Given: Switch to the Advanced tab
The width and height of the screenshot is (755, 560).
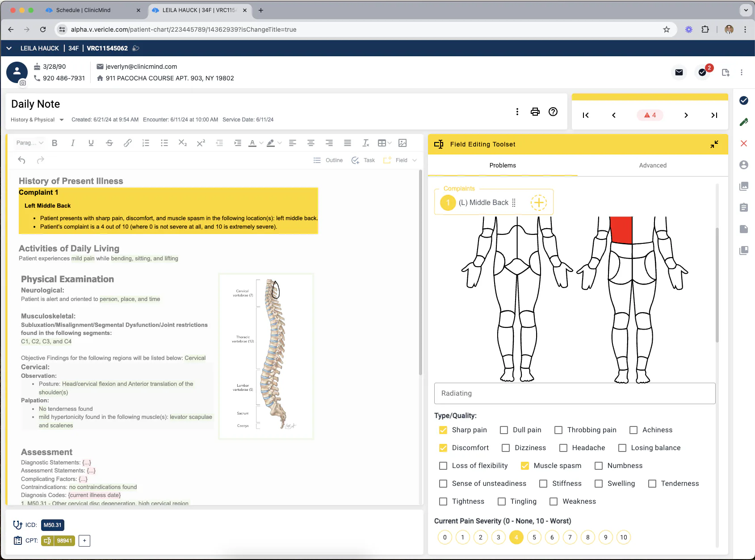Looking at the screenshot, I should 653,165.
